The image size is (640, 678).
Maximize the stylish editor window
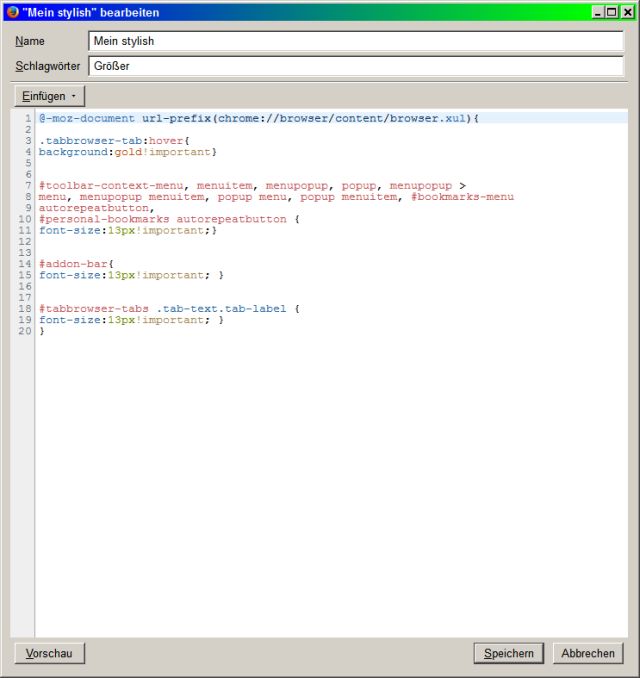pyautogui.click(x=612, y=12)
